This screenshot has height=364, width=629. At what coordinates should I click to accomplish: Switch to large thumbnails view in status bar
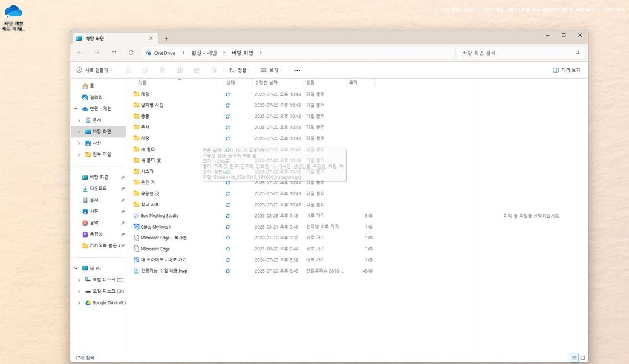[x=582, y=358]
